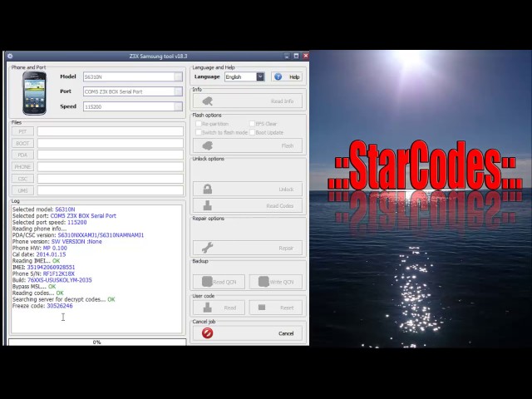
Task: Click the IMEI 351942060928551 log line
Action: point(43,267)
